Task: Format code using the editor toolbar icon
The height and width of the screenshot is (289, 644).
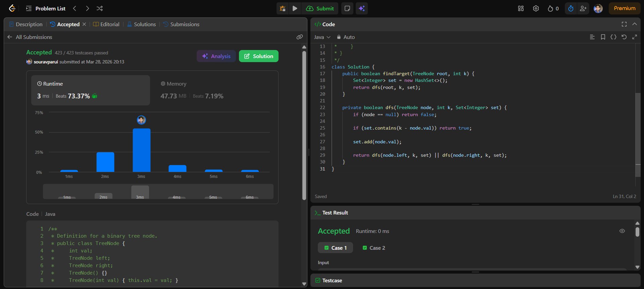Action: [x=592, y=37]
